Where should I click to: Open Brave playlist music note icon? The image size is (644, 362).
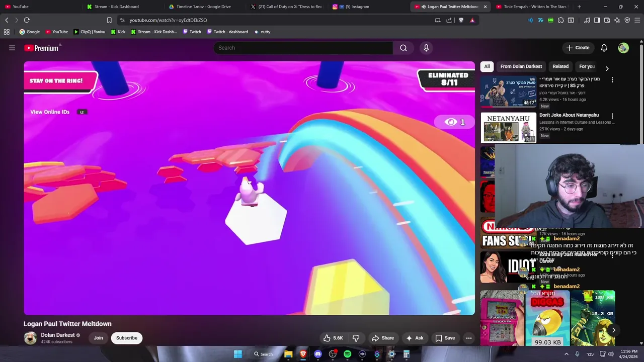pyautogui.click(x=587, y=20)
